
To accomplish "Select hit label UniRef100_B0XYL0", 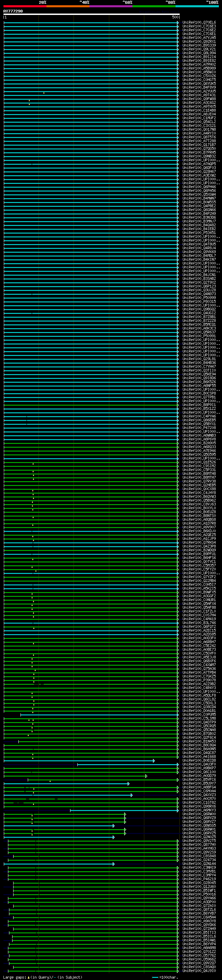I will [x=199, y=508].
